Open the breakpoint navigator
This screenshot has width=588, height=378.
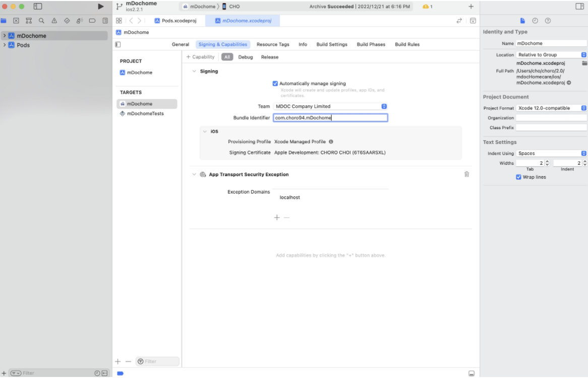[92, 21]
